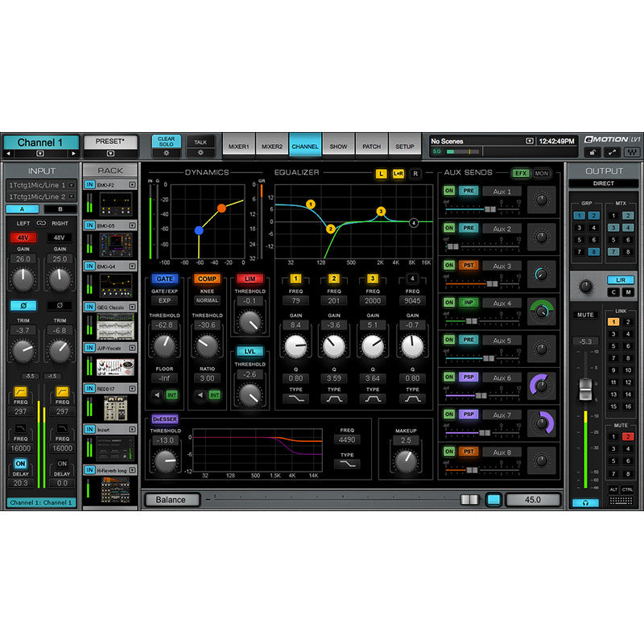The height and width of the screenshot is (644, 644).
Task: Click the keyboard icon below the mute grid
Action: (621, 501)
